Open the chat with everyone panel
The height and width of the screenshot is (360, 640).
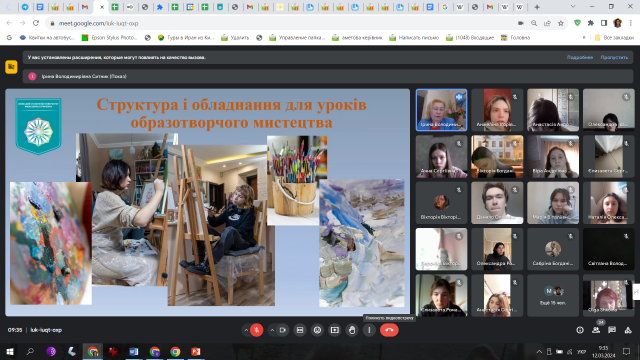[x=612, y=330]
